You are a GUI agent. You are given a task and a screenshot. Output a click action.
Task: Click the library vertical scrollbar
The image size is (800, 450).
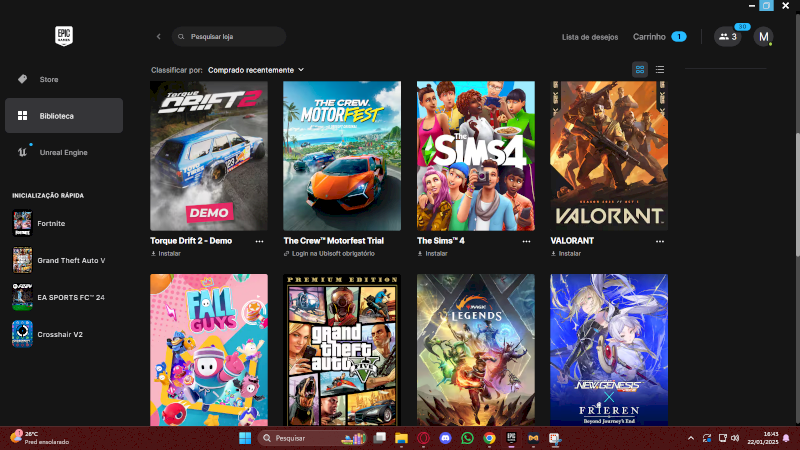point(797,194)
